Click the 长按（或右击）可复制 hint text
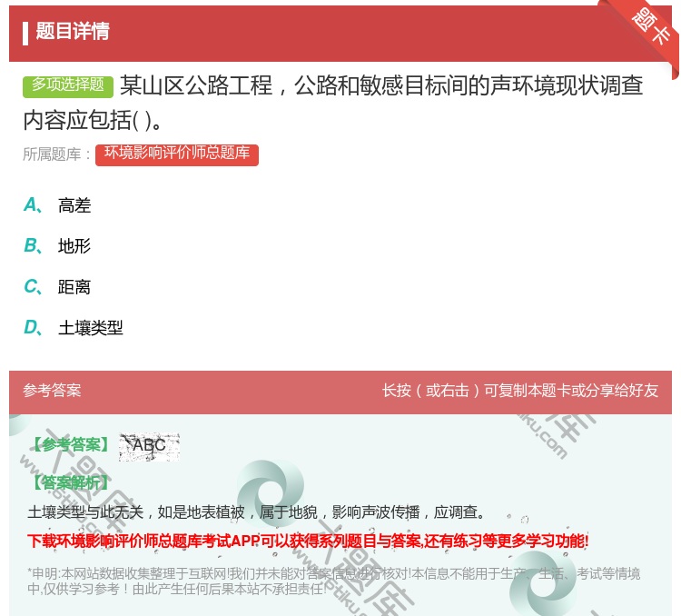This screenshot has width=681, height=616. pyautogui.click(x=520, y=391)
